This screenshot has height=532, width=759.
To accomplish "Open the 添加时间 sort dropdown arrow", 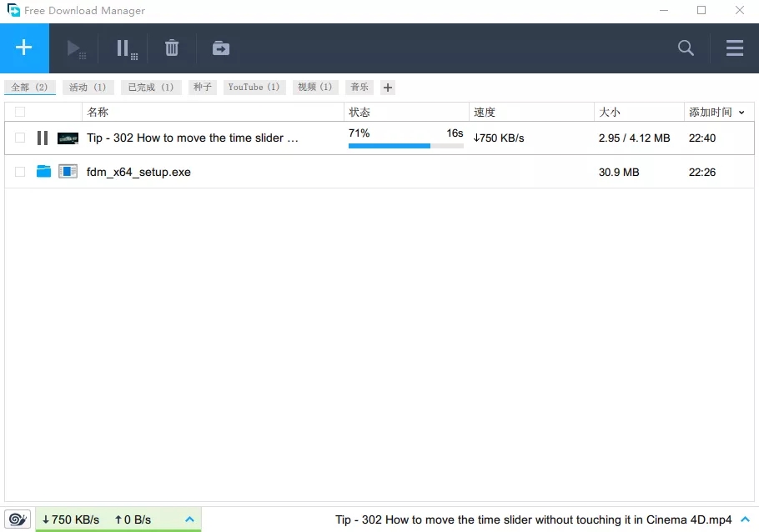I will coord(741,113).
